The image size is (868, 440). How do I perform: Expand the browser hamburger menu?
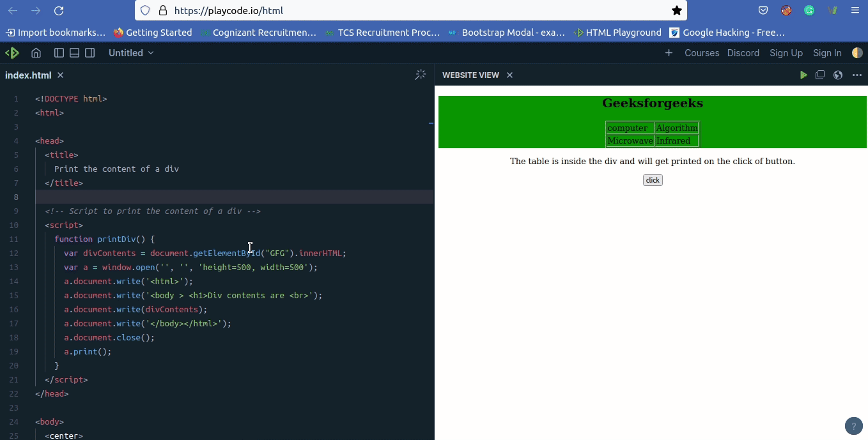point(855,10)
